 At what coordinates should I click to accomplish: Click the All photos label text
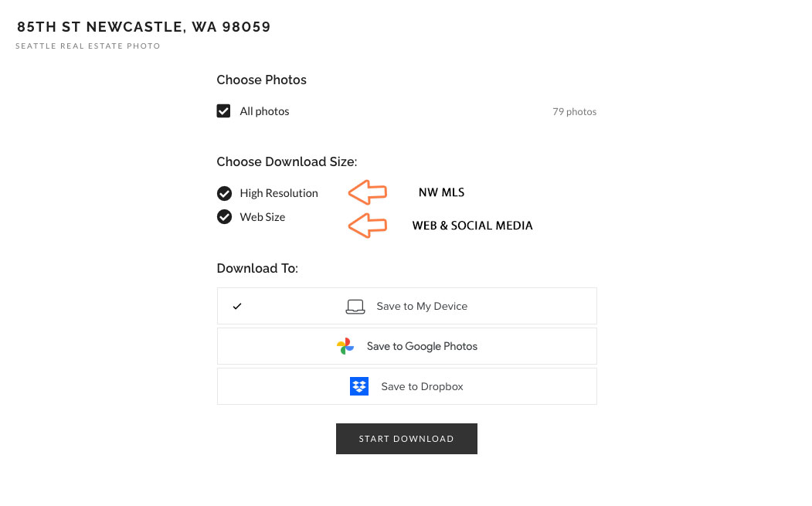pos(264,111)
